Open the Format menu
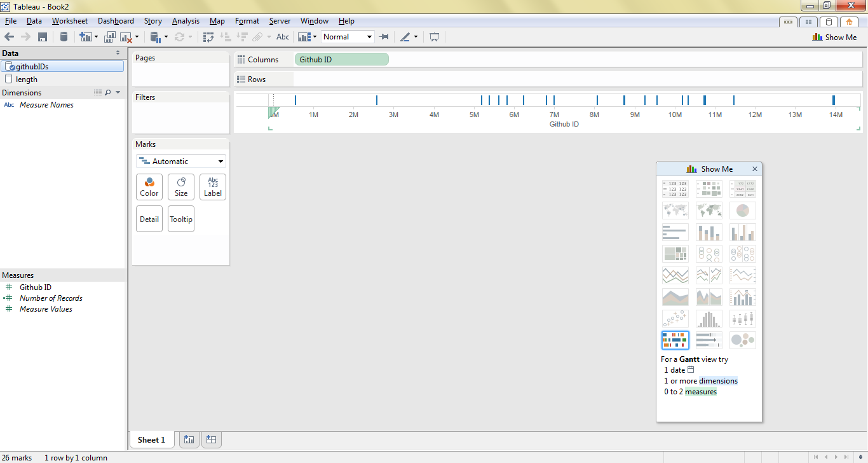This screenshot has height=463, width=868. pyautogui.click(x=247, y=21)
